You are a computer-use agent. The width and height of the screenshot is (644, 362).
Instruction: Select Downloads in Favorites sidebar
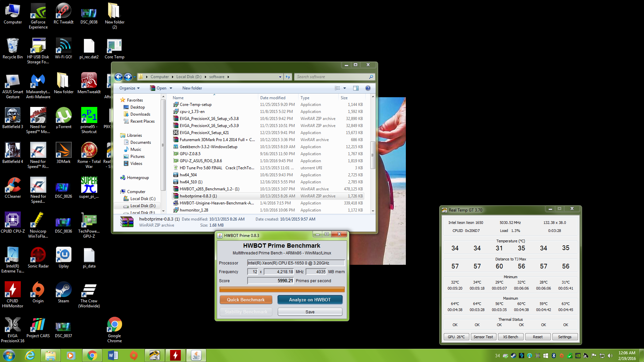pos(140,114)
